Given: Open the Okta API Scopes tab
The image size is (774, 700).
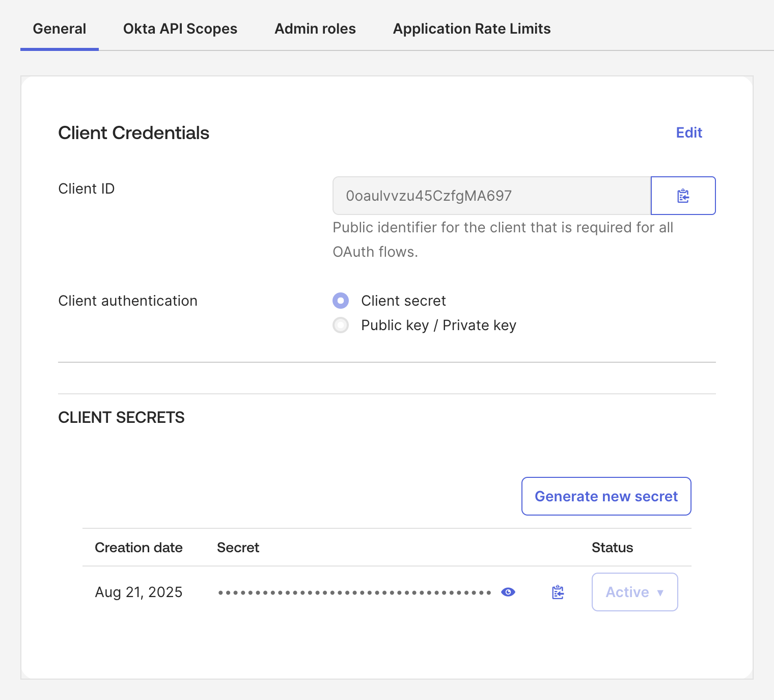Looking at the screenshot, I should click(180, 29).
